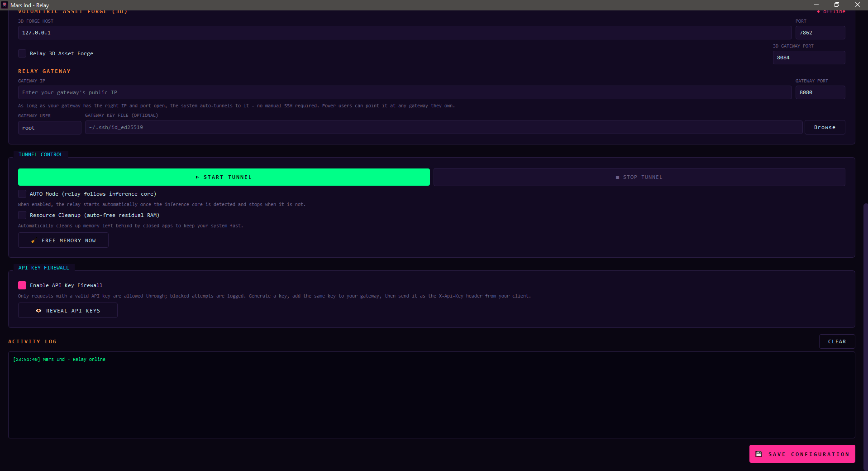The height and width of the screenshot is (471, 868).
Task: Focus the 3D Forge Host field
Action: coord(405,33)
